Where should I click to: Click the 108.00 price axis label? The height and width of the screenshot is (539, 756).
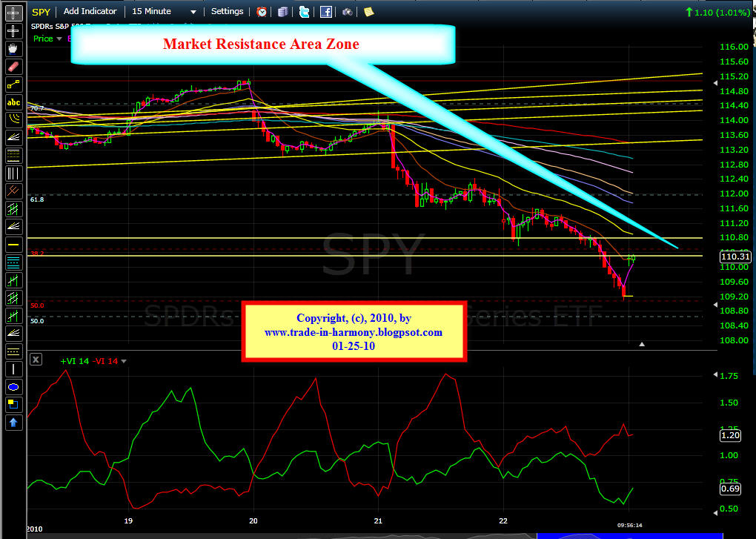pyautogui.click(x=734, y=340)
